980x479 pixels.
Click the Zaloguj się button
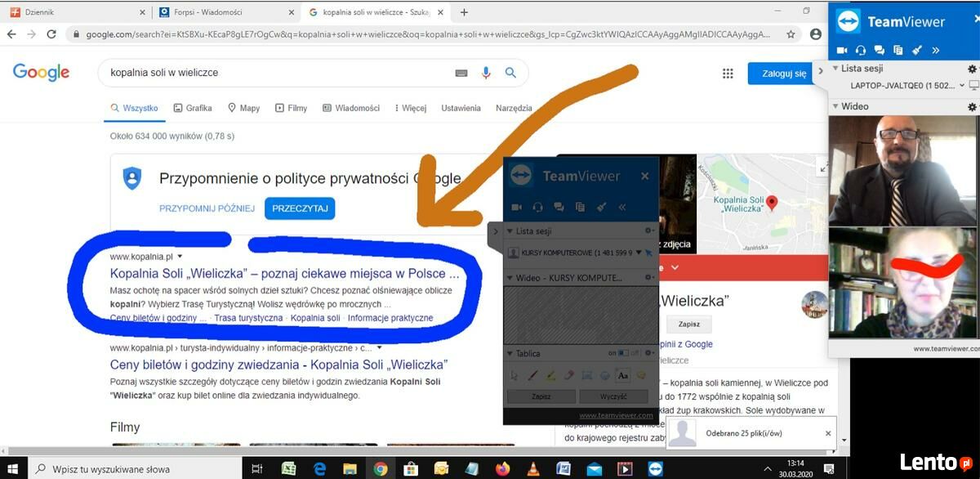point(784,74)
